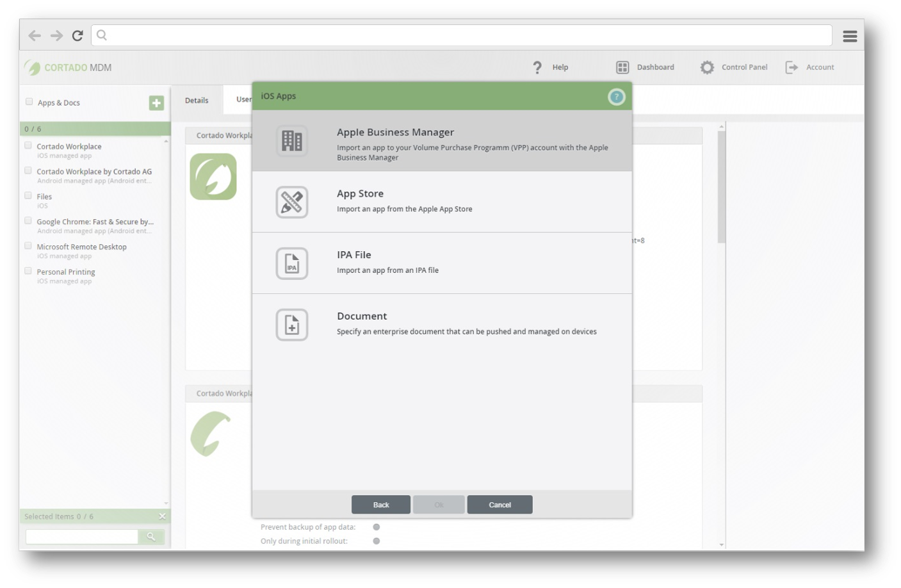Switch to the Details tab
Viewport: 901px width, 588px height.
coord(197,100)
